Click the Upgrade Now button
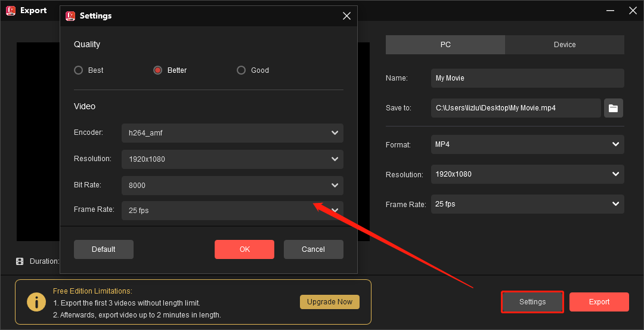Screen dimensions: 644x330 (x=330, y=301)
